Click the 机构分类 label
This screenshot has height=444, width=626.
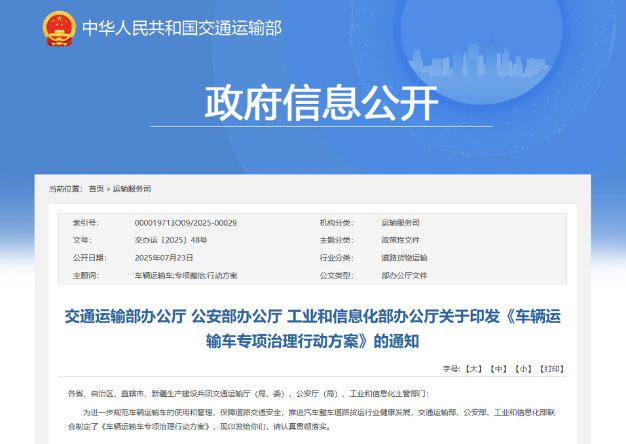pyautogui.click(x=336, y=223)
